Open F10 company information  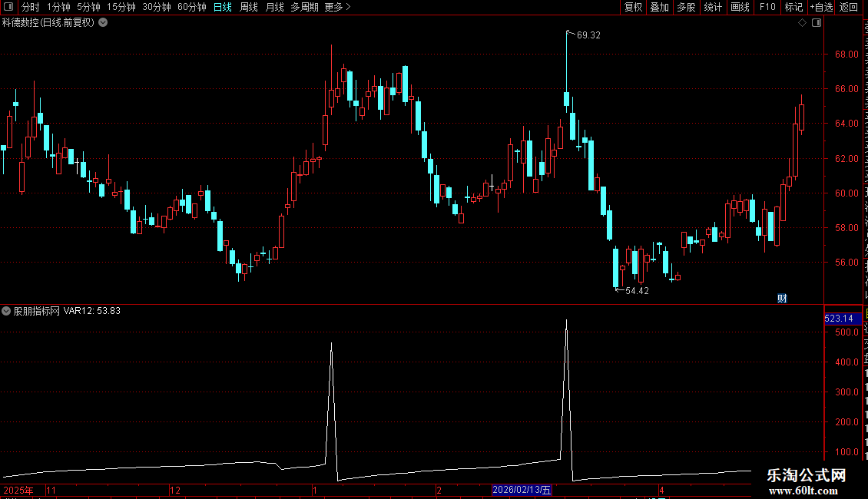(x=767, y=7)
